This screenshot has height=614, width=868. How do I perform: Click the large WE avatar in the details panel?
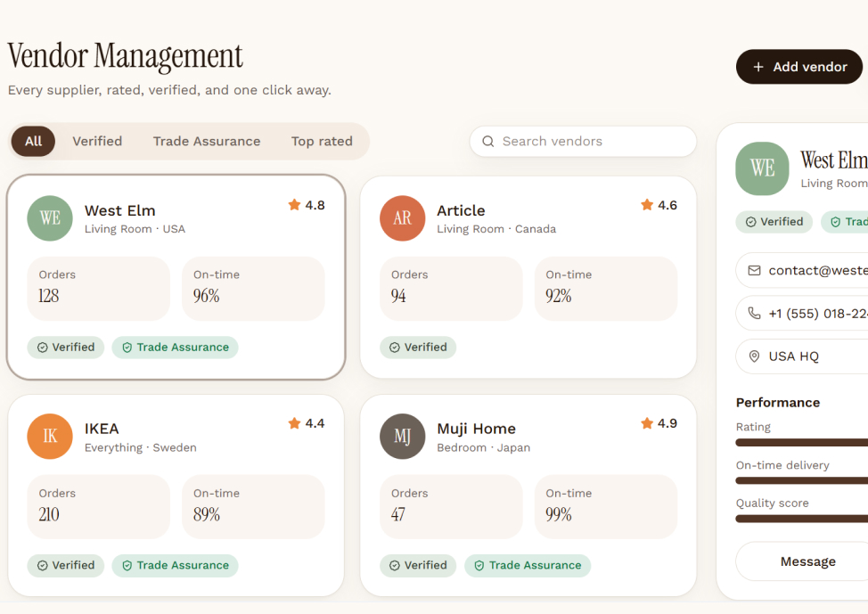coord(762,168)
